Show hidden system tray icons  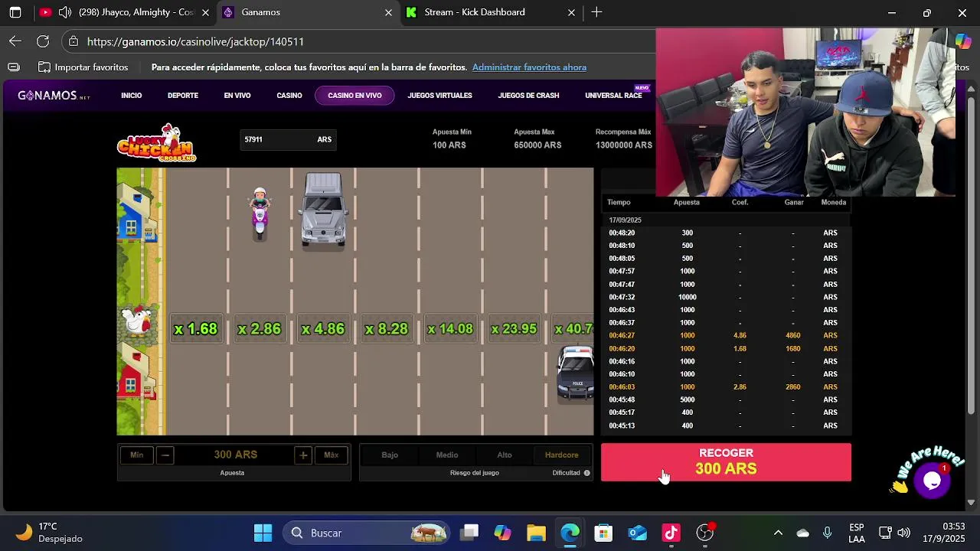pos(778,533)
